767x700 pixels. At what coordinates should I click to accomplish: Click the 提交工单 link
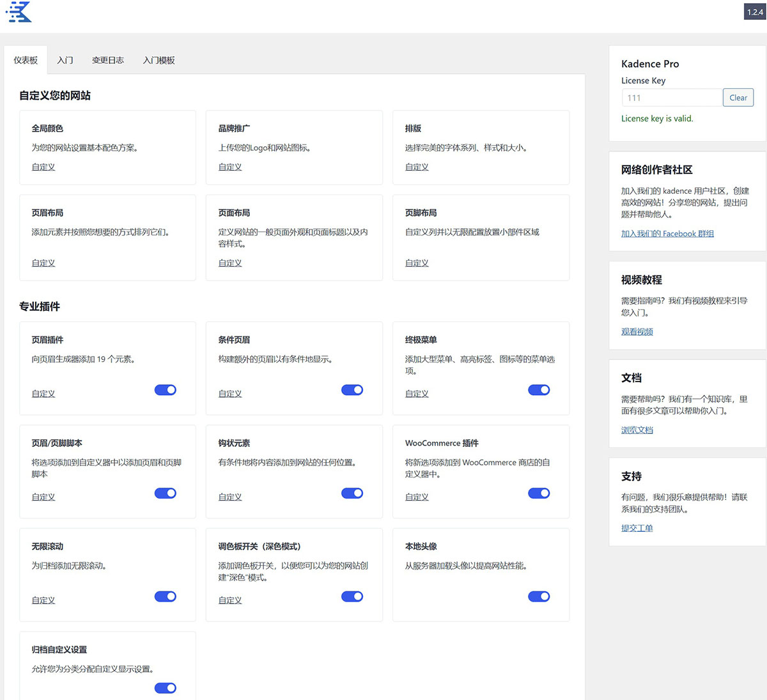637,528
